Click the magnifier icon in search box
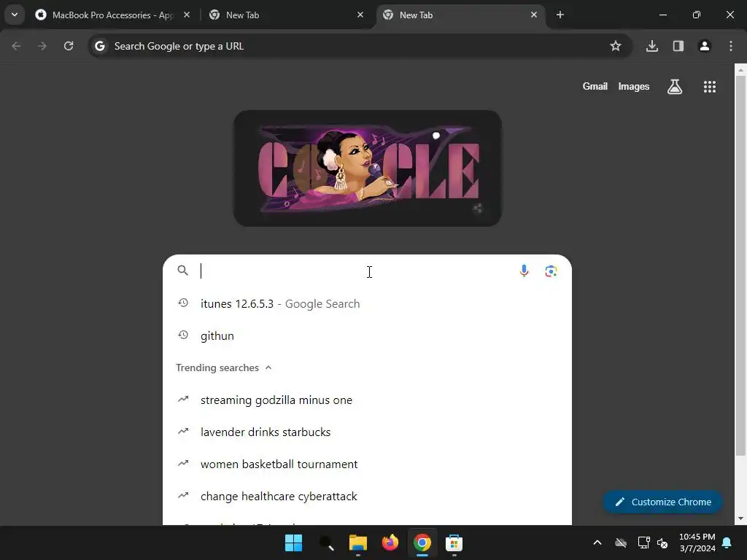The width and height of the screenshot is (747, 560). coord(183,271)
